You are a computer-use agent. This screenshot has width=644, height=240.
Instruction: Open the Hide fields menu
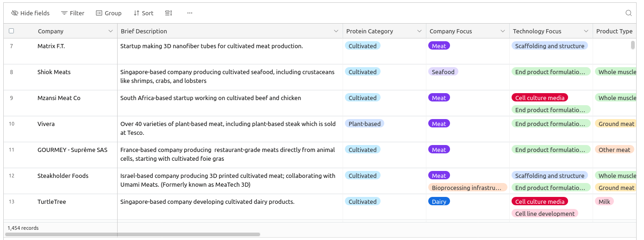tap(31, 13)
